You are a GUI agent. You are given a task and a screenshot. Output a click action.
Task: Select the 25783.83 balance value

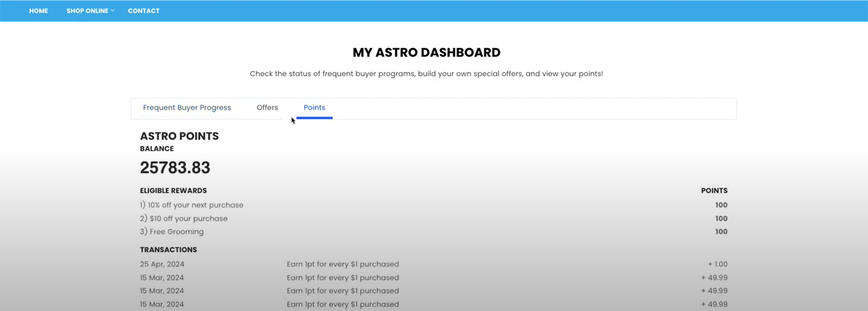tap(175, 167)
